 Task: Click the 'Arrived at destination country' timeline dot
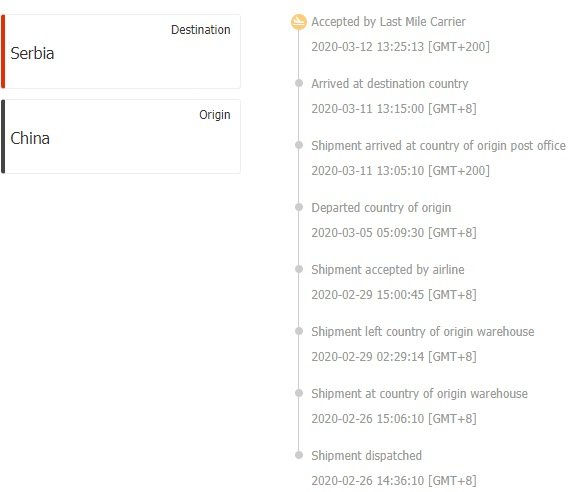(299, 83)
